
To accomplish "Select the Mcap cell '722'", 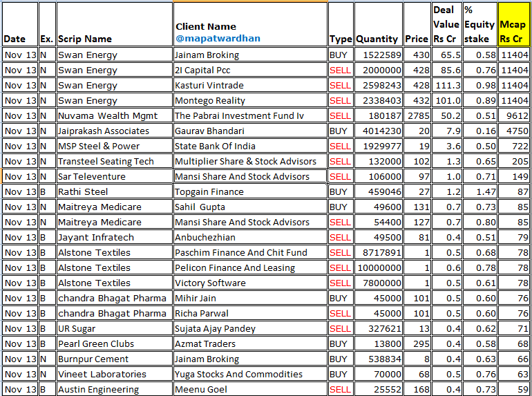I will 513,147.
